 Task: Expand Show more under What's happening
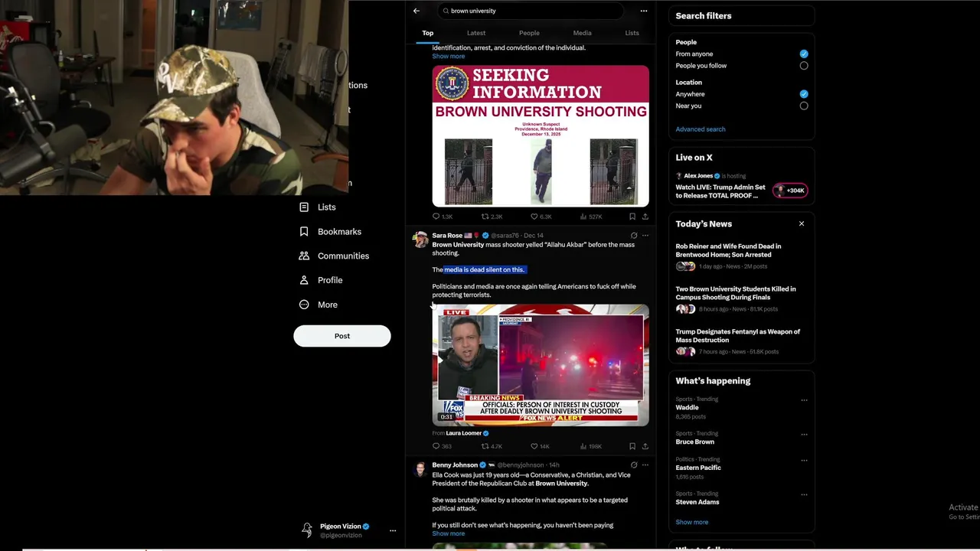(691, 522)
